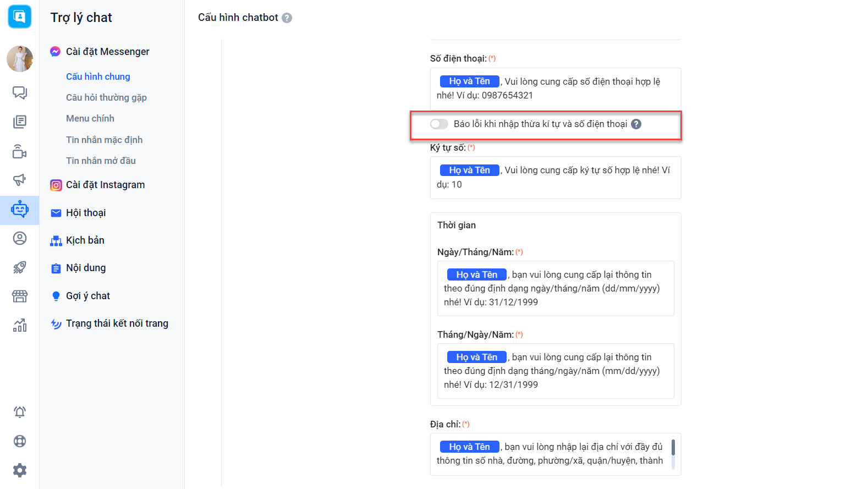868x489 pixels.
Task: Click Họ và Tên tag in Ngày/Tháng/Năm field
Action: (476, 274)
